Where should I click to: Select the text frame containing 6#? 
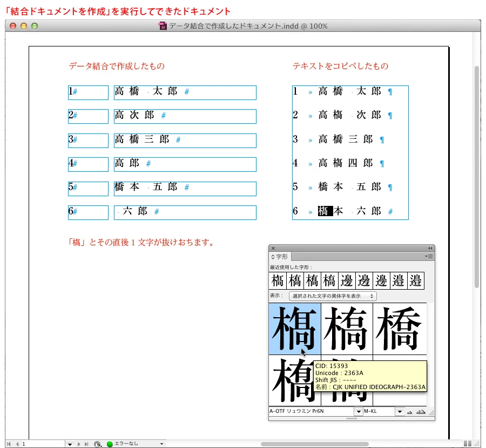89,212
